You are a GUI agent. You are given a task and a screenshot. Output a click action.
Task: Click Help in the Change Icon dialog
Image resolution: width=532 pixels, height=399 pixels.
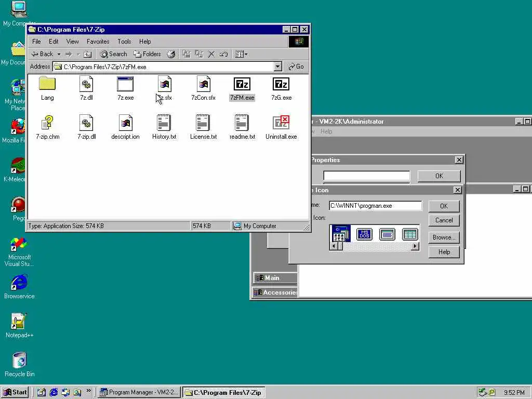tap(444, 252)
